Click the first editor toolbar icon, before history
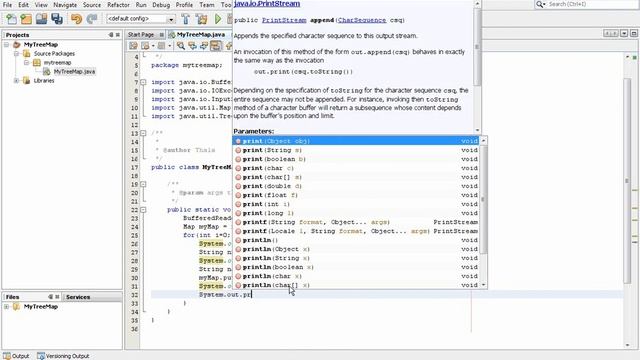 [x=133, y=46]
